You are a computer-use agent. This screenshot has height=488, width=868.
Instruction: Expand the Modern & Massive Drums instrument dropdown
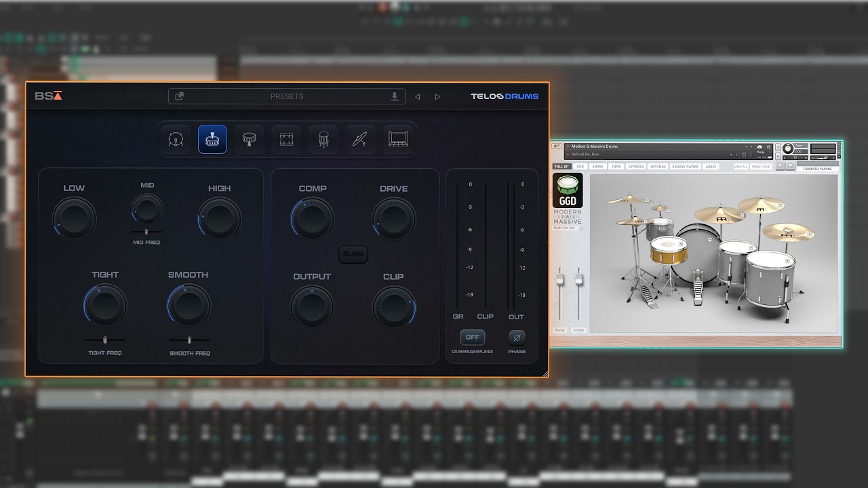pos(568,146)
